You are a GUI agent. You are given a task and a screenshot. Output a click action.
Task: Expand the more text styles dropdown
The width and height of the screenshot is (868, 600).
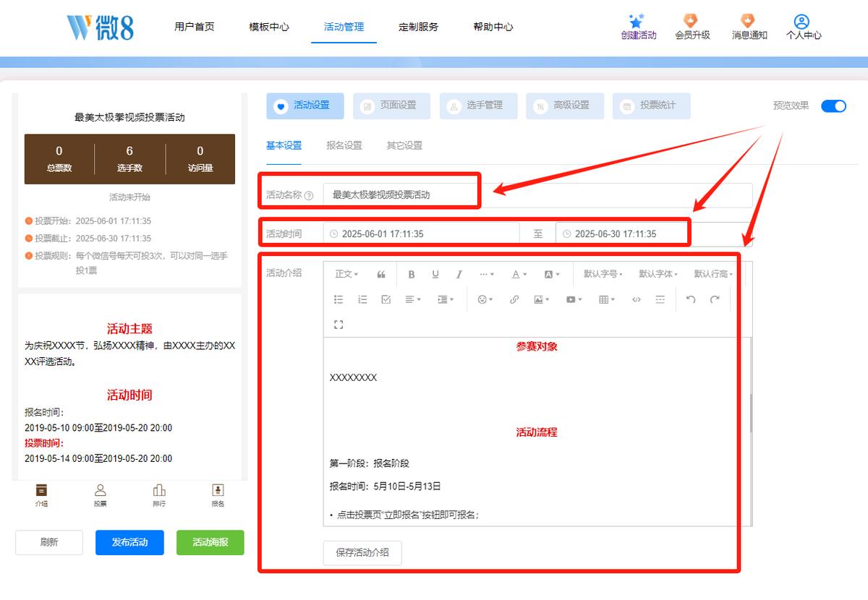(487, 275)
